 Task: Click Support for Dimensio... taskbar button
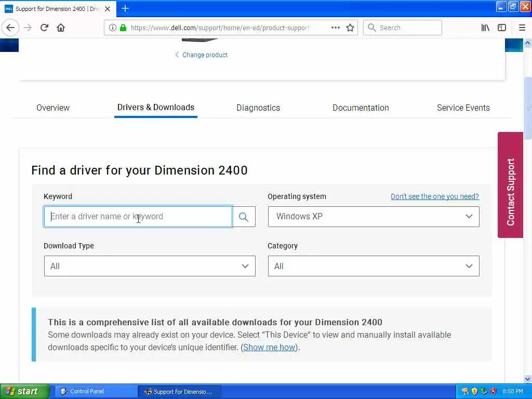coord(180,392)
